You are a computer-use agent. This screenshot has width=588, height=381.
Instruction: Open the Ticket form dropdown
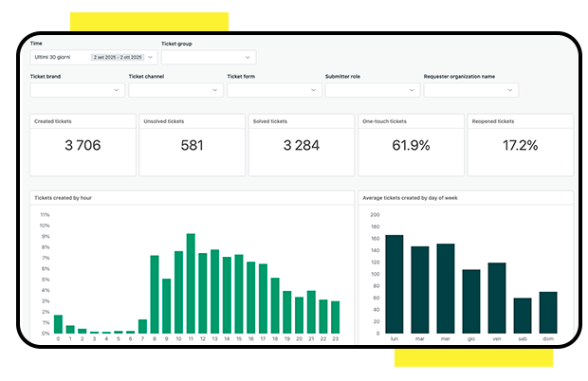pos(274,90)
